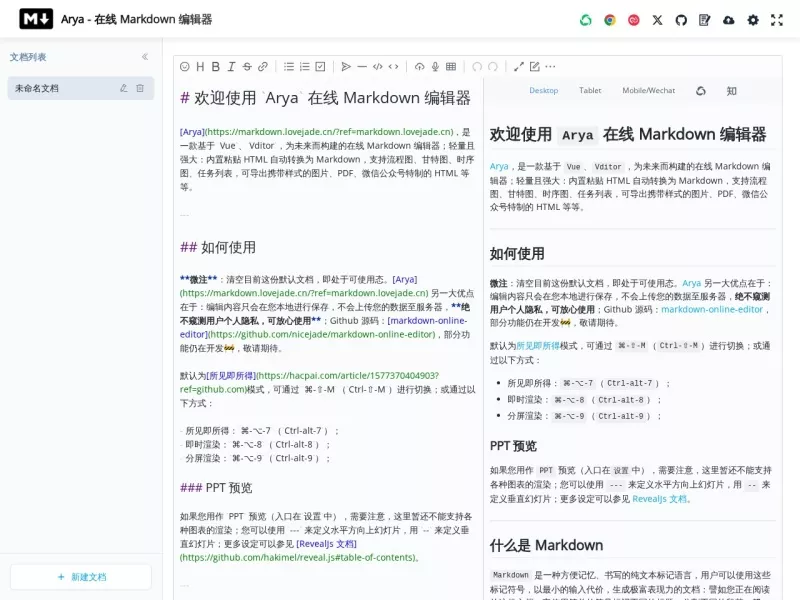Open more toolbar options via the ellipsis

[550, 67]
